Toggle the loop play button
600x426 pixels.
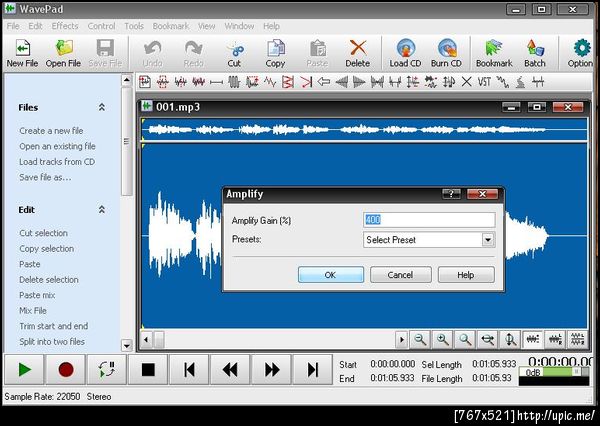tap(107, 369)
